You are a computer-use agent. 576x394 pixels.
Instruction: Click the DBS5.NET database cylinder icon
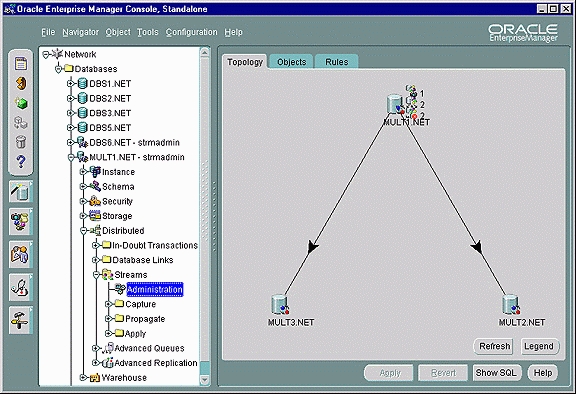(x=83, y=128)
